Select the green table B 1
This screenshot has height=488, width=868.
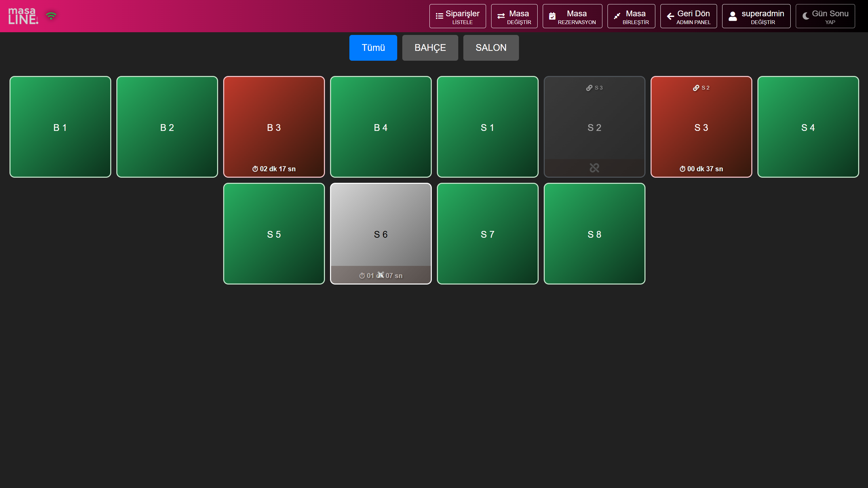point(60,127)
